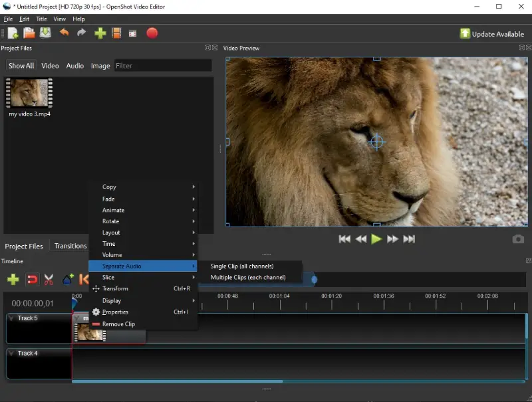Screen dimensions: 532x402
Task: Jump to previous marker with orange arrow icon
Action: 84,280
